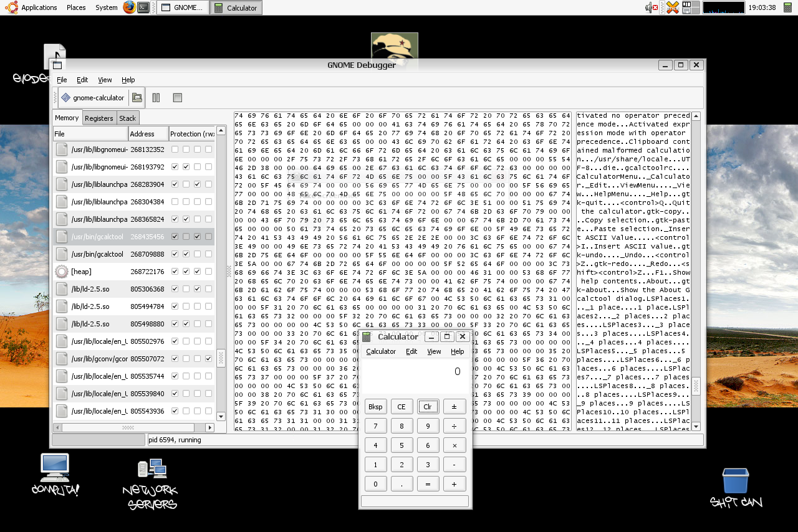Toggle second protection checkbox in 268365824 row
This screenshot has width=798, height=532.
(x=186, y=219)
